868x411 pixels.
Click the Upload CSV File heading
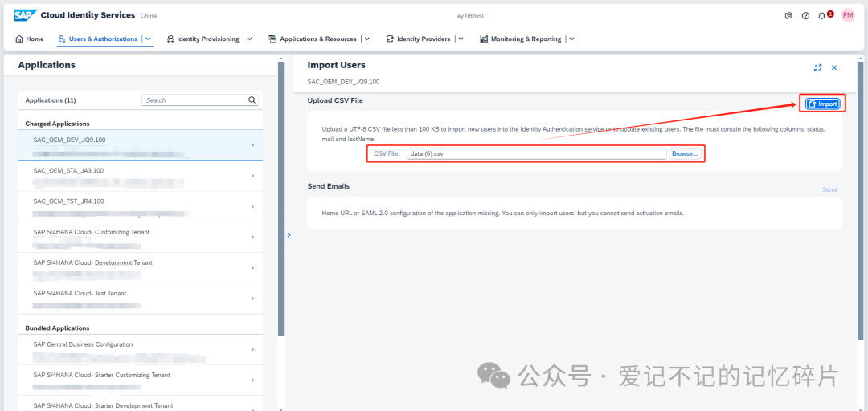335,100
